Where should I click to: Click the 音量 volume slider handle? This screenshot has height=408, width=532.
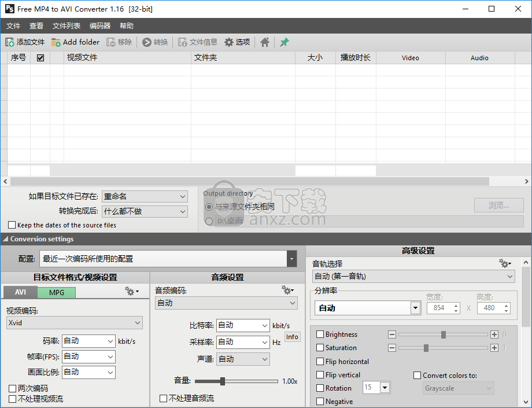click(223, 381)
